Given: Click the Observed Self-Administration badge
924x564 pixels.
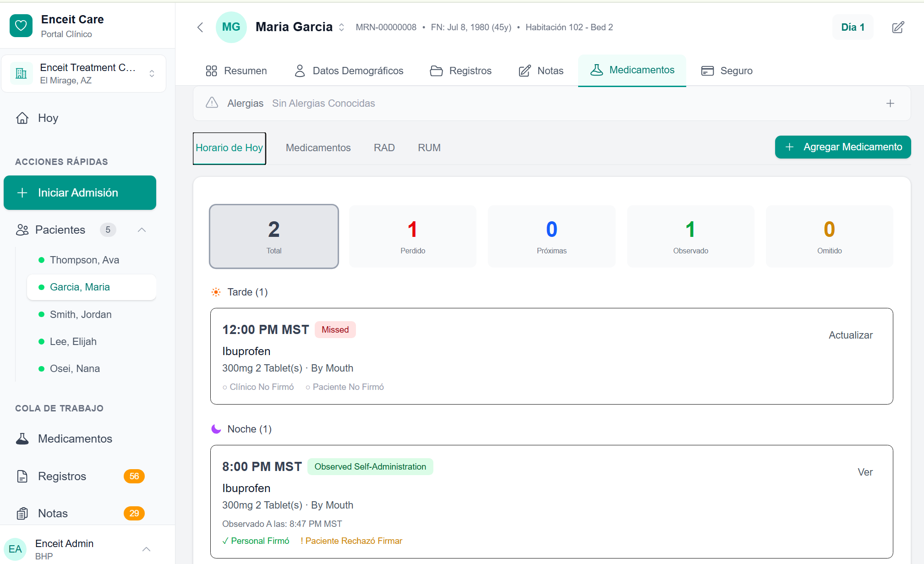Looking at the screenshot, I should click(370, 467).
